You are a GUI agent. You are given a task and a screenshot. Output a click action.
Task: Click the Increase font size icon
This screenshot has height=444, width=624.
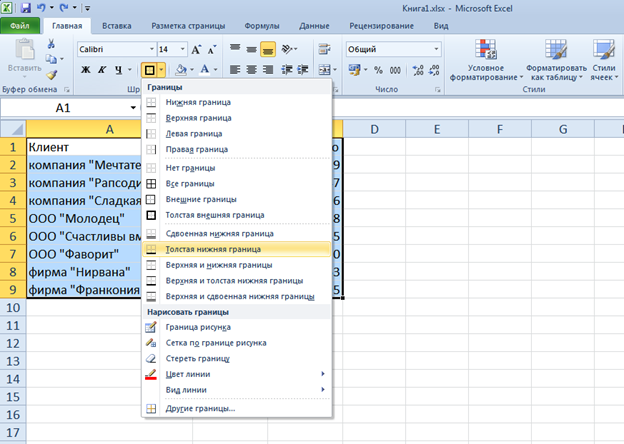tap(195, 48)
